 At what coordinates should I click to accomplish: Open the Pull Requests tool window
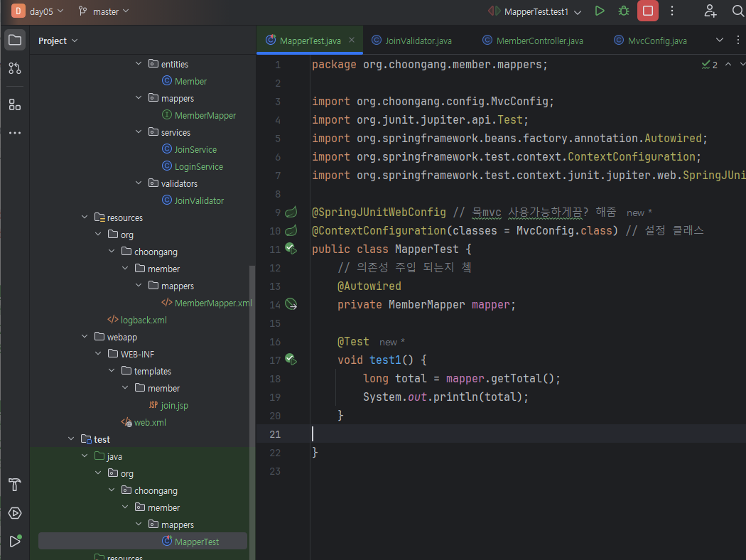(15, 68)
